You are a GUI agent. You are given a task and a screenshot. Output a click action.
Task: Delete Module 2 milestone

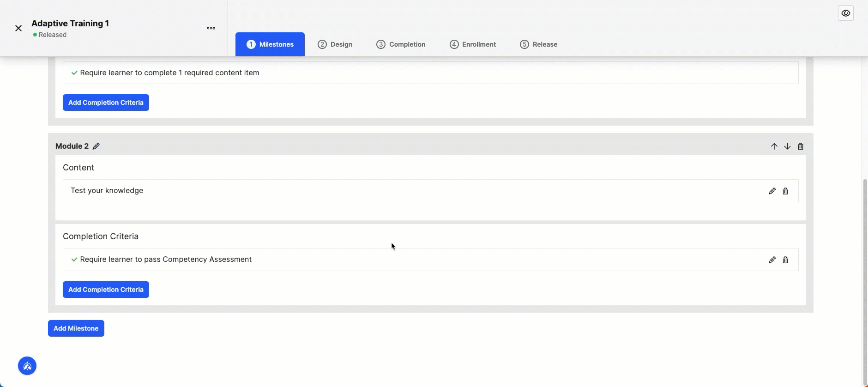coord(801,146)
